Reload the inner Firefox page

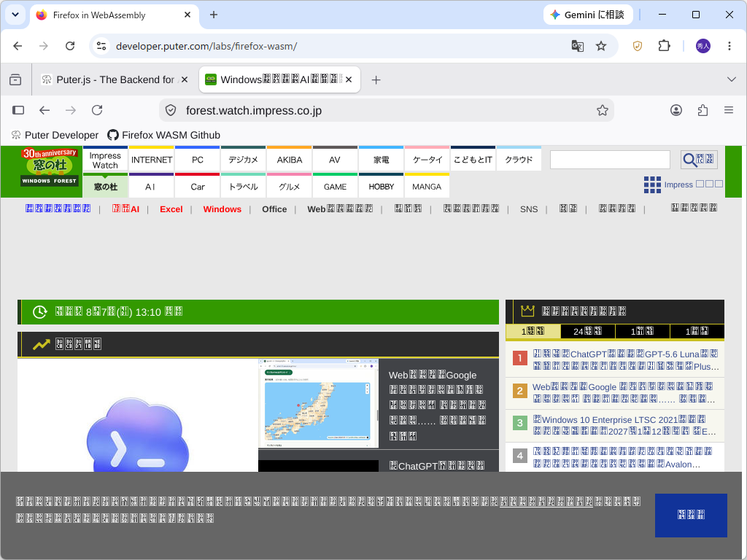coord(97,111)
